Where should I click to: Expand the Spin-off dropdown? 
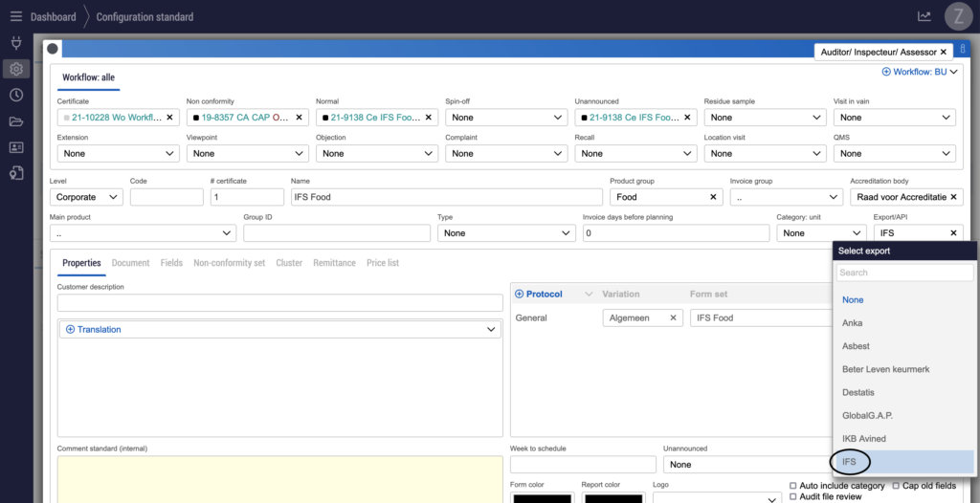pyautogui.click(x=506, y=118)
